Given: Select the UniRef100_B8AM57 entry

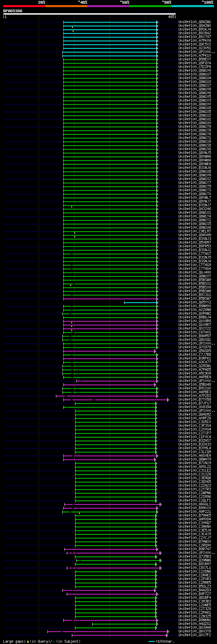Looking at the screenshot, I should coord(195,336).
